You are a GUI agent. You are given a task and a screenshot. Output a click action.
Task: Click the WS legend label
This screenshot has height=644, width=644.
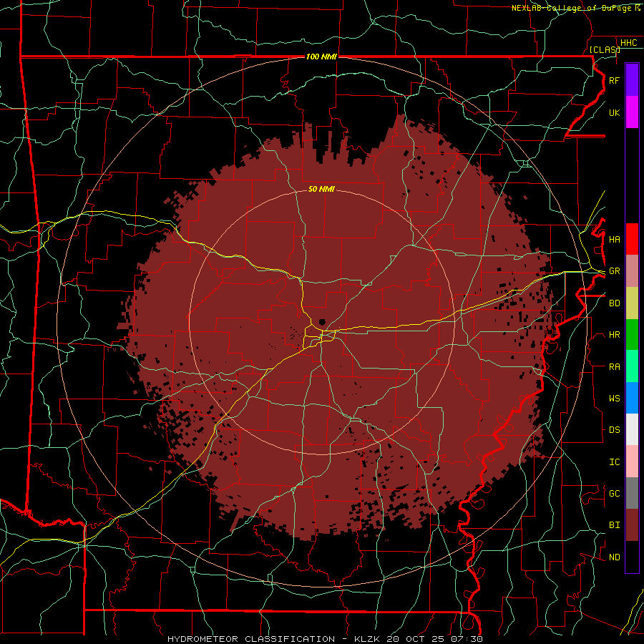pos(614,398)
